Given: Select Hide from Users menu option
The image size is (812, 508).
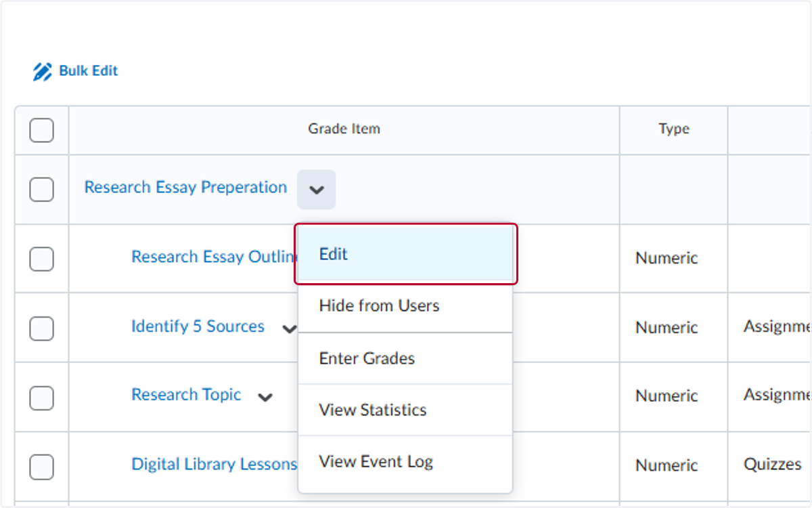Looking at the screenshot, I should click(405, 306).
